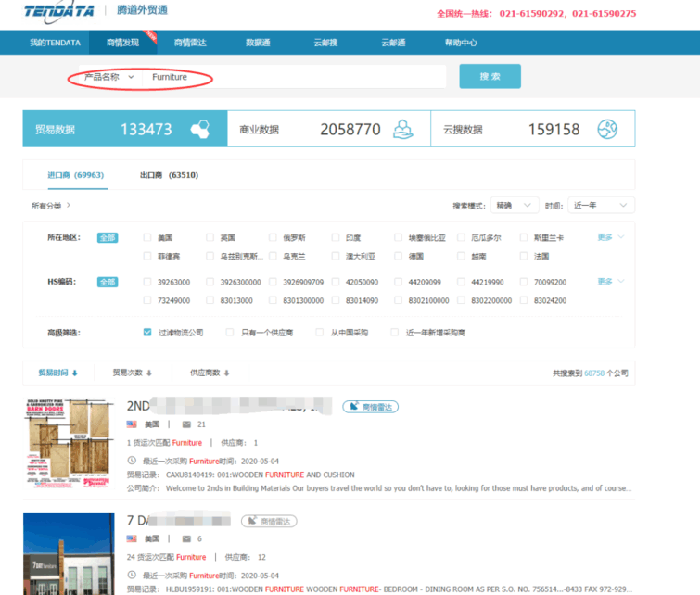Open the 精确 search mode dropdown

coord(515,205)
